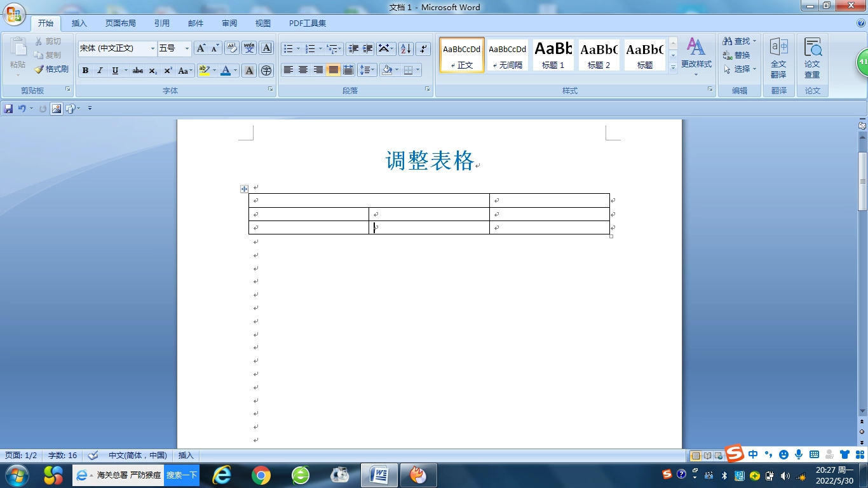Switch to the 插入 ribbon tab
868x488 pixels.
(79, 23)
